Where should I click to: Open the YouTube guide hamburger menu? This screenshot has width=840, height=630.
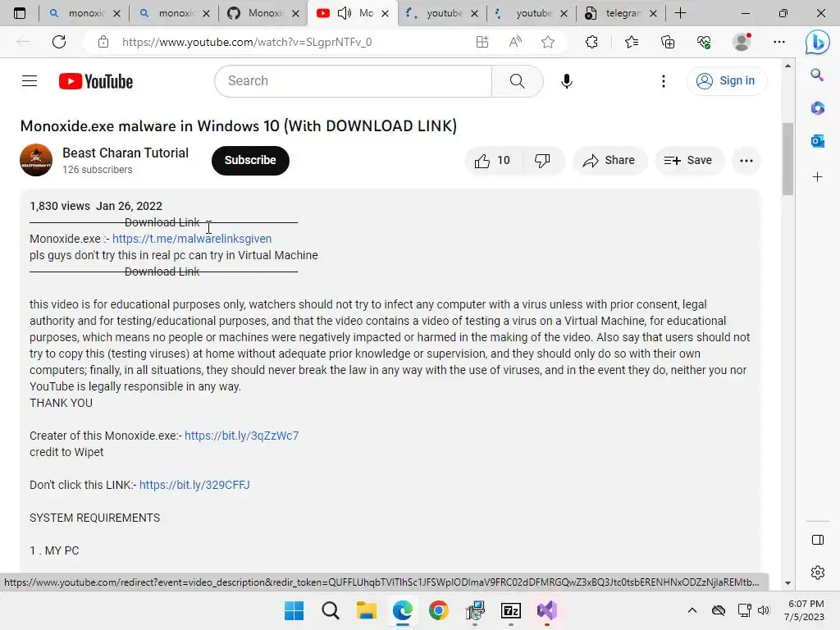coord(30,81)
